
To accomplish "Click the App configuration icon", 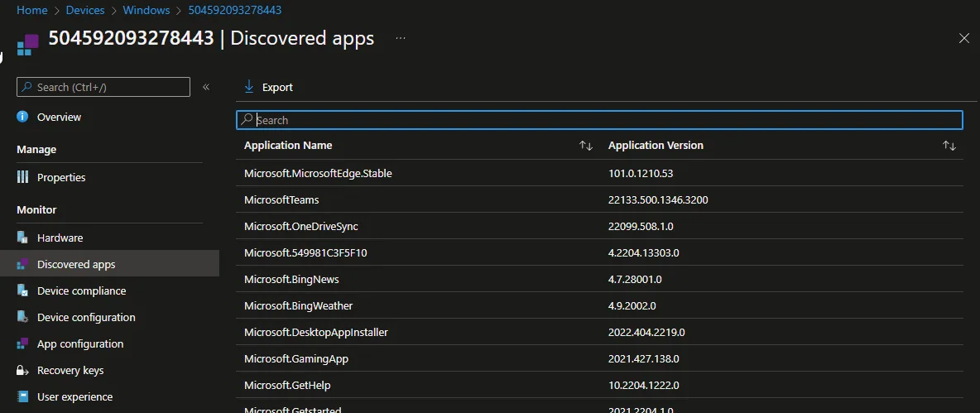I will click(22, 343).
